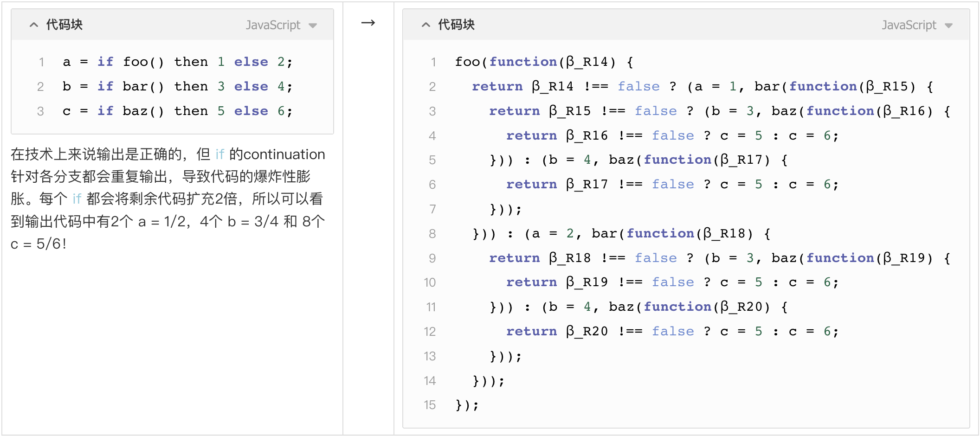Click line number 3 in the left code block
This screenshot has width=980, height=436.
coord(41,111)
